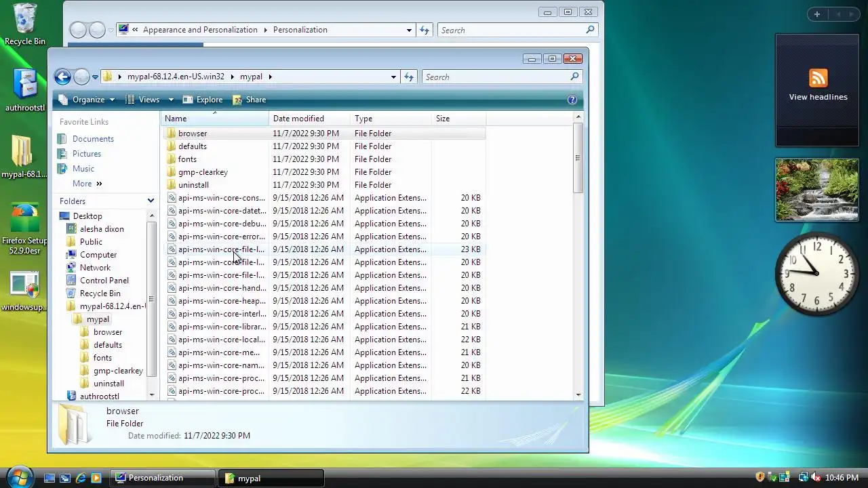Viewport: 868px width, 488px height.
Task: Open the Recycle Bin desktop icon
Action: click(25, 24)
